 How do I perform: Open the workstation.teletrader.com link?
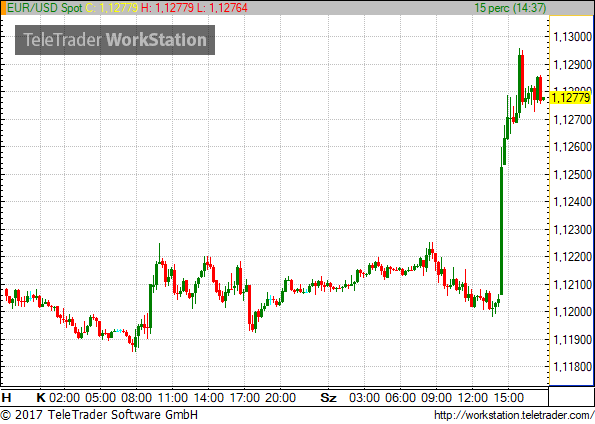coord(514,415)
